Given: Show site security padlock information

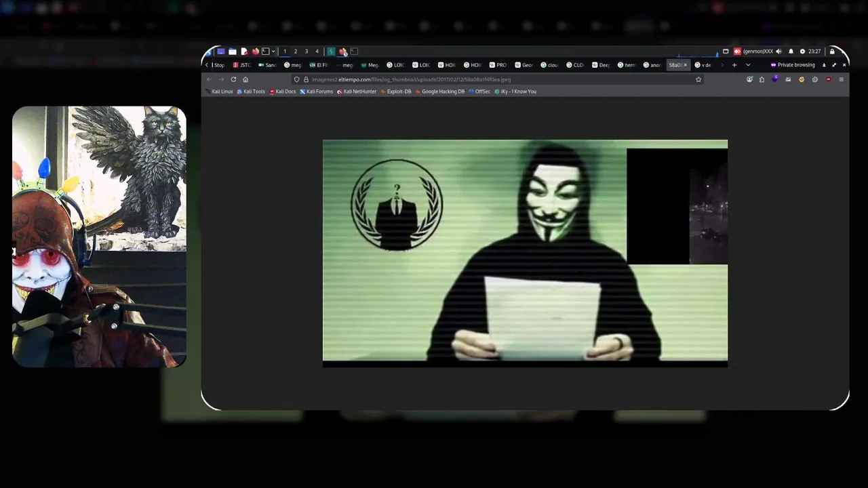Looking at the screenshot, I should [306, 79].
